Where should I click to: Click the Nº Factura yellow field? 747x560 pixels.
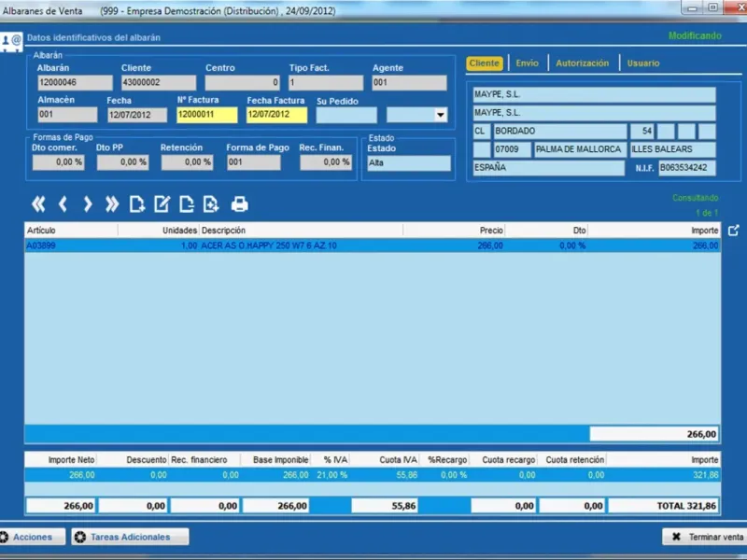[206, 115]
